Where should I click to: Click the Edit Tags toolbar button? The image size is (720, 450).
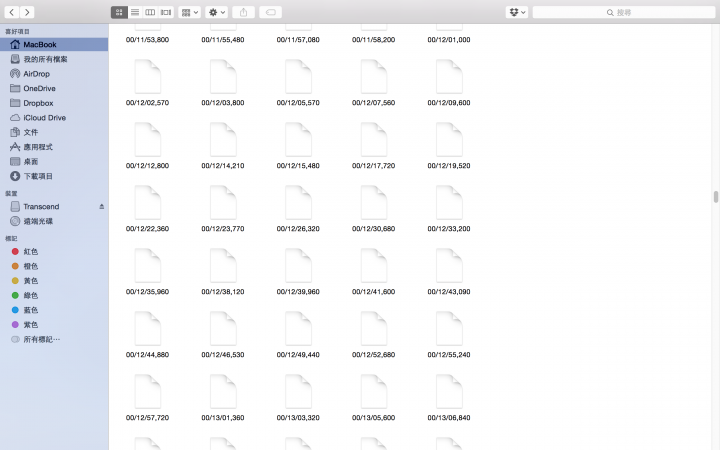click(x=270, y=12)
